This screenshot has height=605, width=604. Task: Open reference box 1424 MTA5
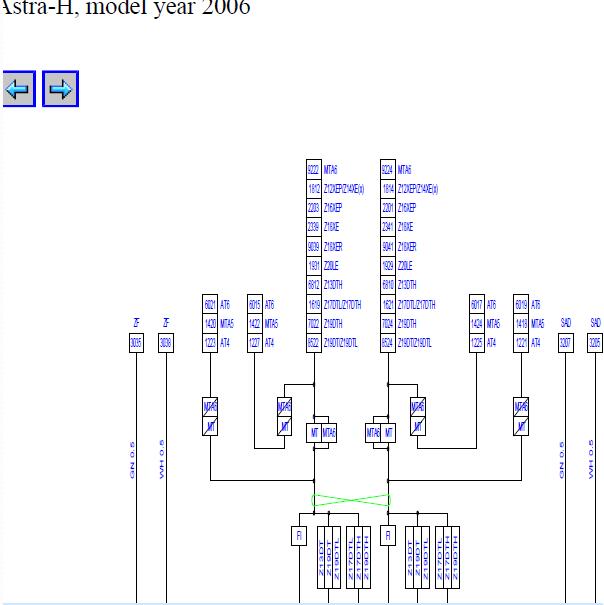(477, 323)
